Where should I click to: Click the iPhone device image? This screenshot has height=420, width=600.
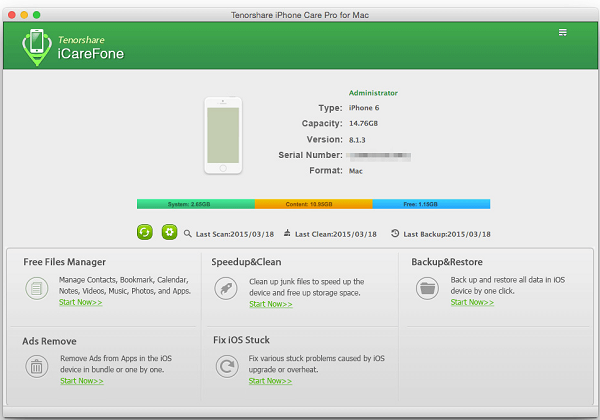223,135
